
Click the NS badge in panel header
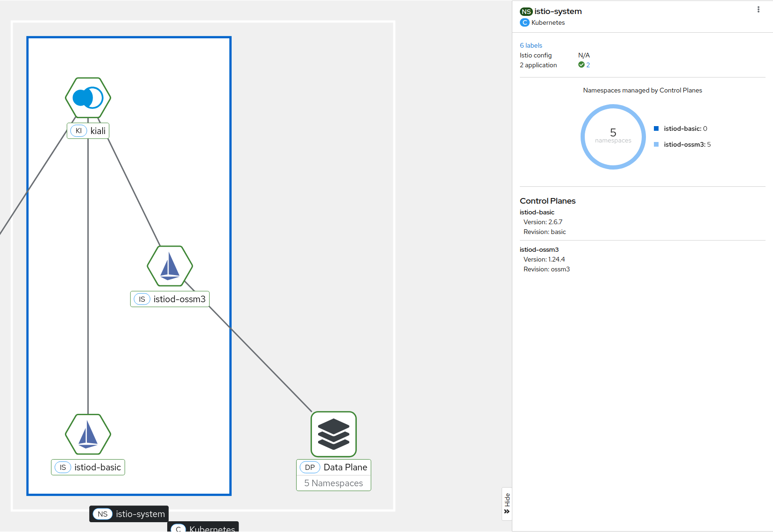526,12
